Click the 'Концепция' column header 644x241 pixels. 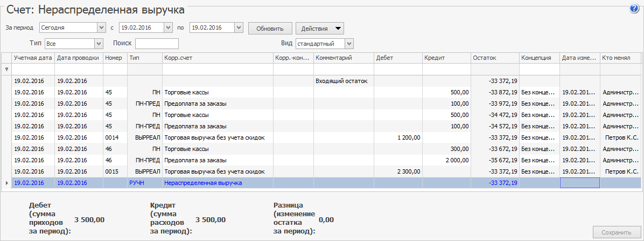click(x=539, y=58)
